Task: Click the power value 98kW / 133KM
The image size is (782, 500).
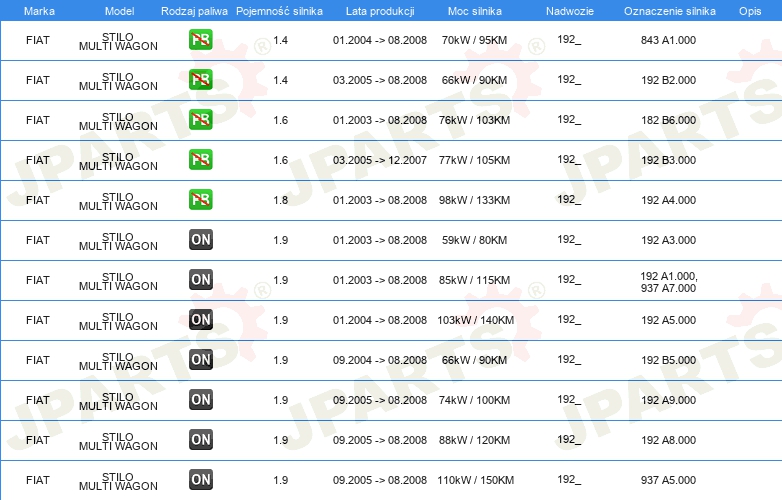Action: pyautogui.click(x=474, y=200)
